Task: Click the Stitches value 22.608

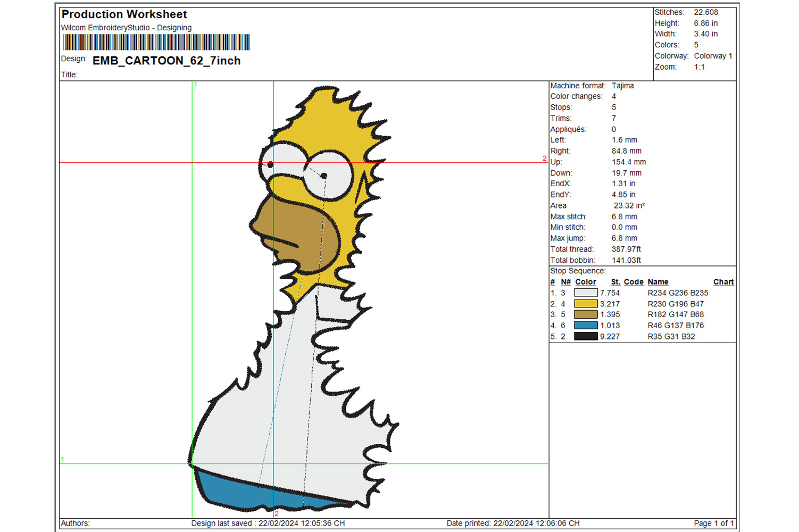Action: [706, 12]
